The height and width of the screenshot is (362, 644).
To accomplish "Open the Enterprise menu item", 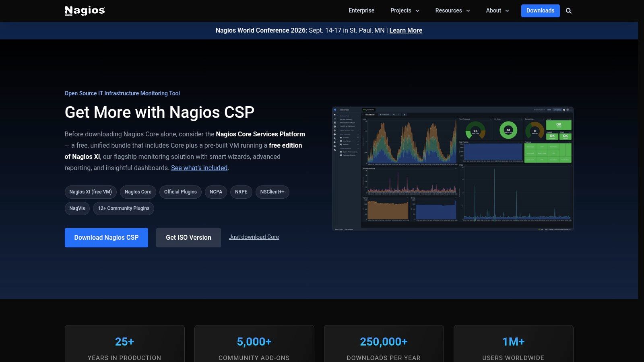I will coord(361,10).
